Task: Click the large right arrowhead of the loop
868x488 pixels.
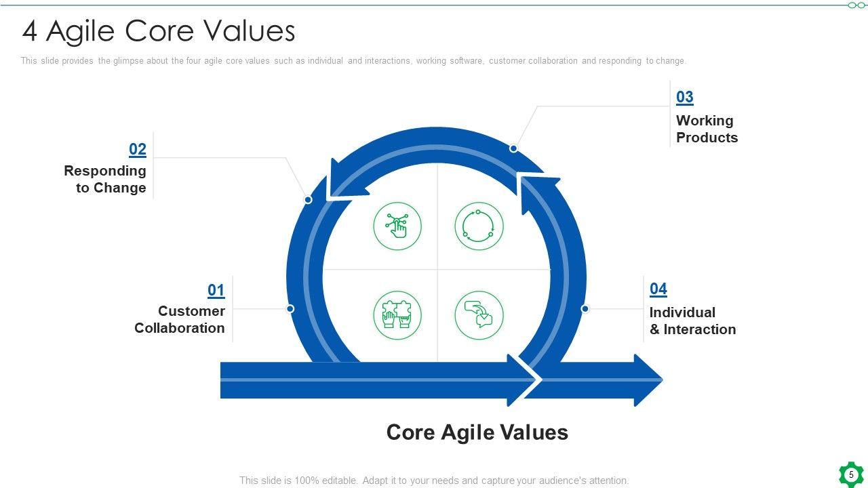Action: click(x=646, y=380)
